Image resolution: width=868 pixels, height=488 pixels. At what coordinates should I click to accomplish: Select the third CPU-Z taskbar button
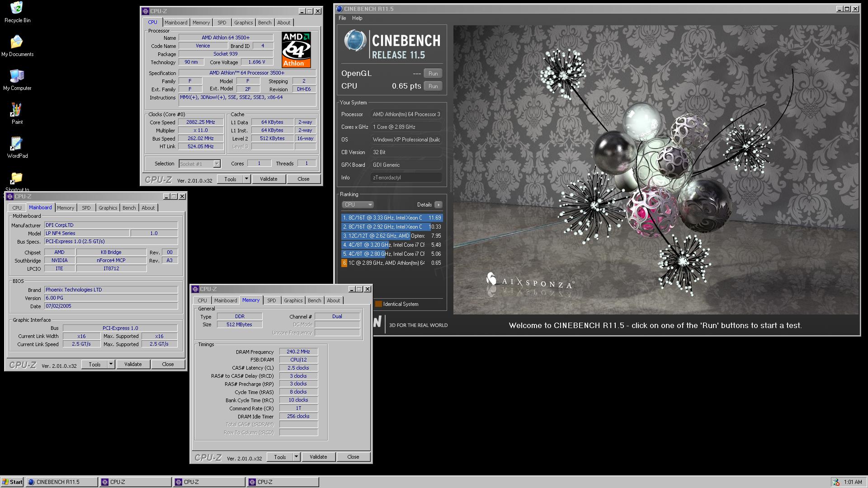pos(283,482)
